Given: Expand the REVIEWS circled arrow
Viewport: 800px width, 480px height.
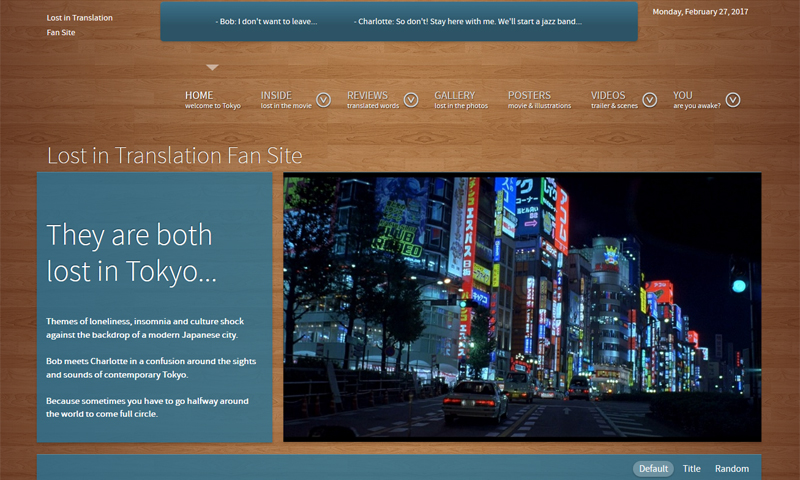Looking at the screenshot, I should (x=410, y=100).
